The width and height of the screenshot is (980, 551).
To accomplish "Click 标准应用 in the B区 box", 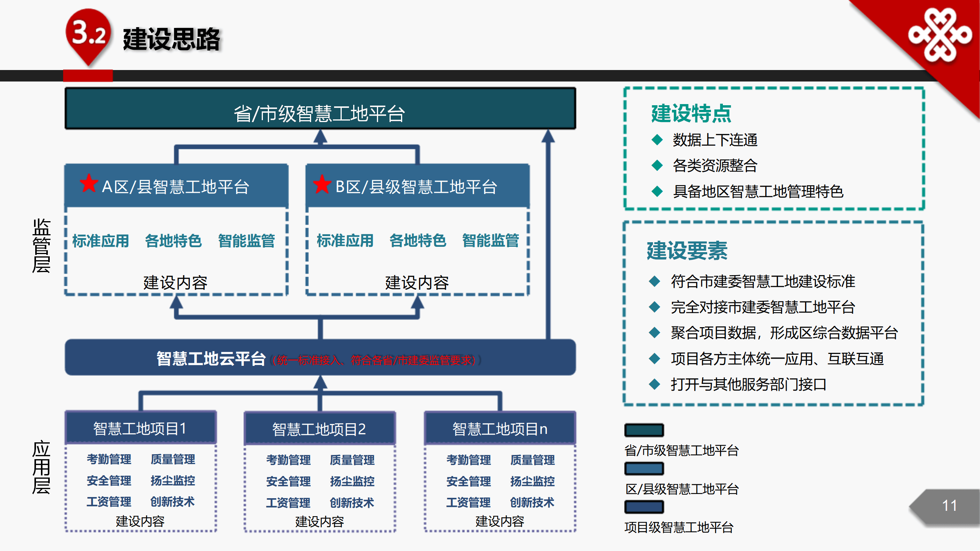I will coord(345,241).
